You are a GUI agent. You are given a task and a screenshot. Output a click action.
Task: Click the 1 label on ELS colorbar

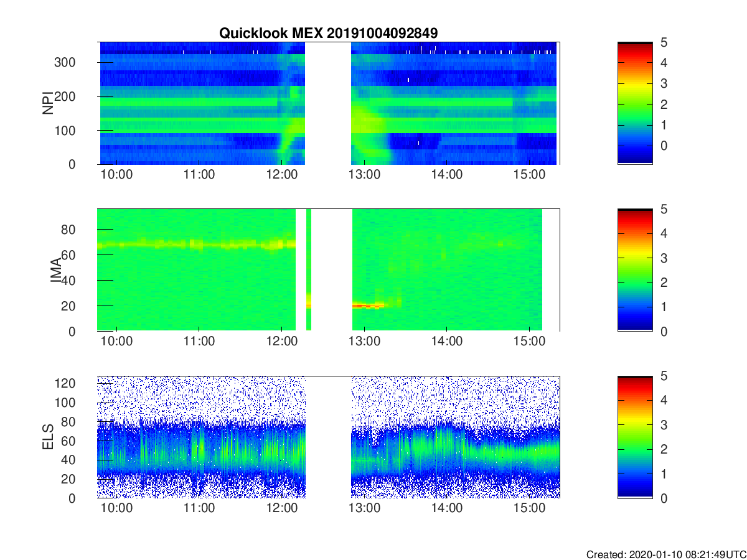(663, 474)
